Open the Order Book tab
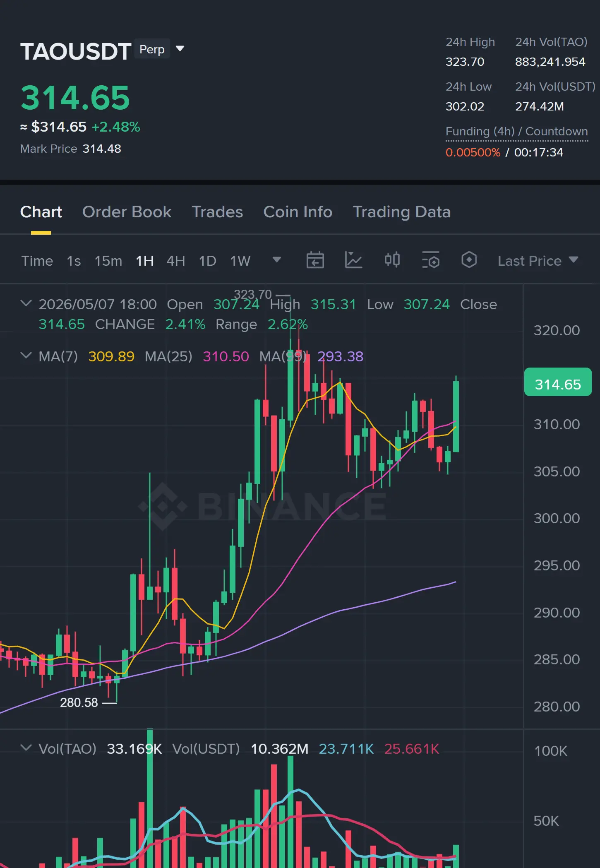Screen dimensions: 600x868 tap(127, 212)
